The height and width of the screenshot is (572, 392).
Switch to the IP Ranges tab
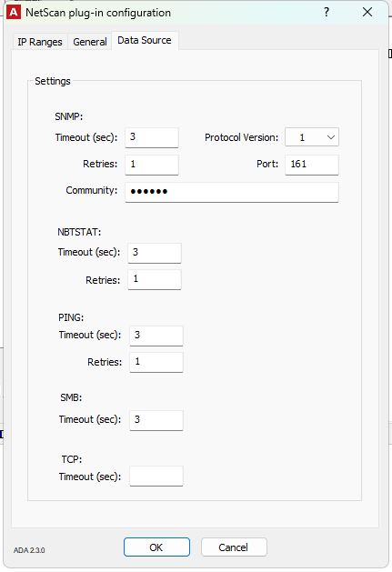[x=40, y=42]
